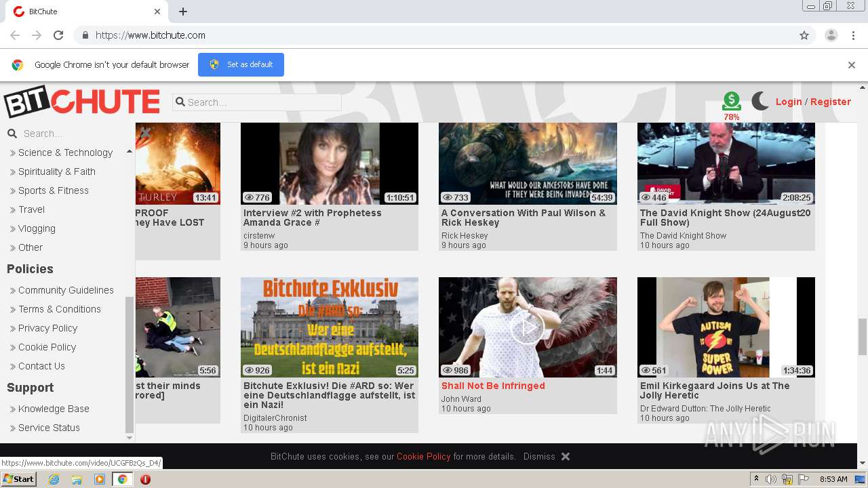Open a new browser tab
The height and width of the screenshot is (488, 868).
tap(183, 12)
